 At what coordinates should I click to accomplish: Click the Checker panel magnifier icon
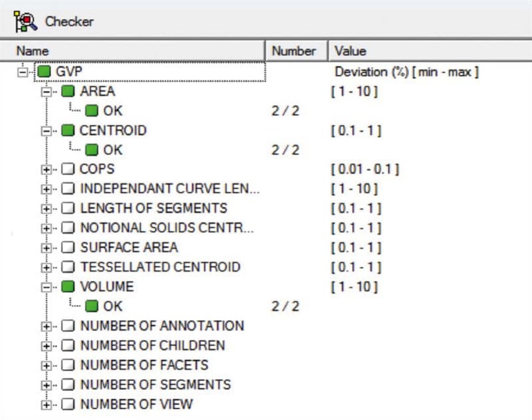tap(25, 21)
